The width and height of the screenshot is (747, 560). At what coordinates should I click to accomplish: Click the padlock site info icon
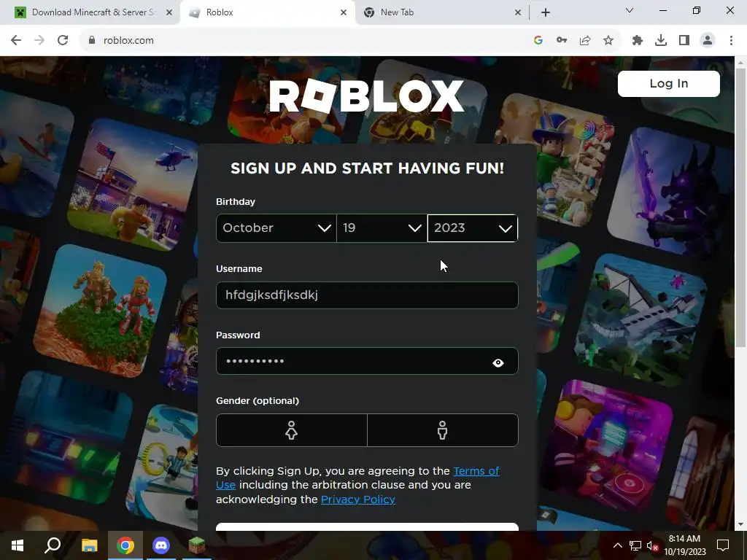point(92,41)
